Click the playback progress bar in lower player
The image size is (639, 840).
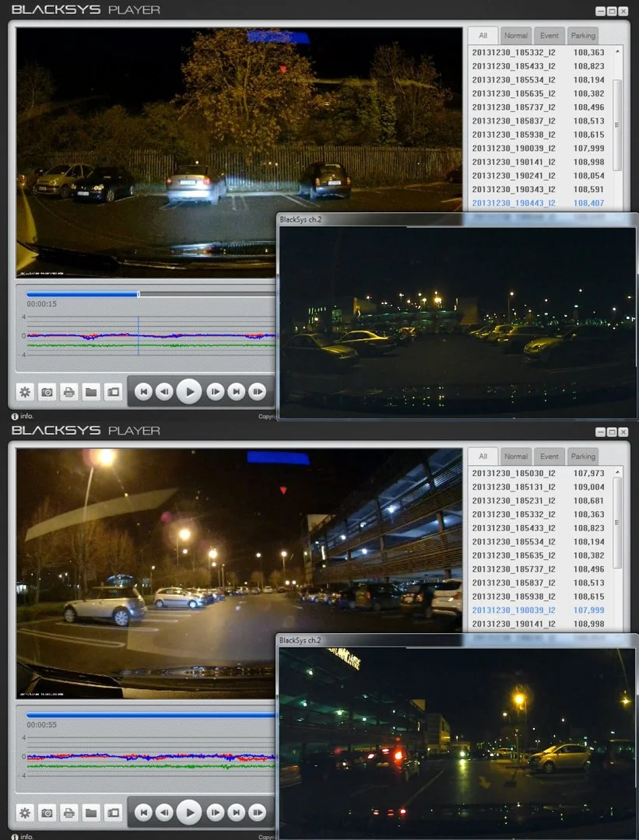pyautogui.click(x=151, y=715)
